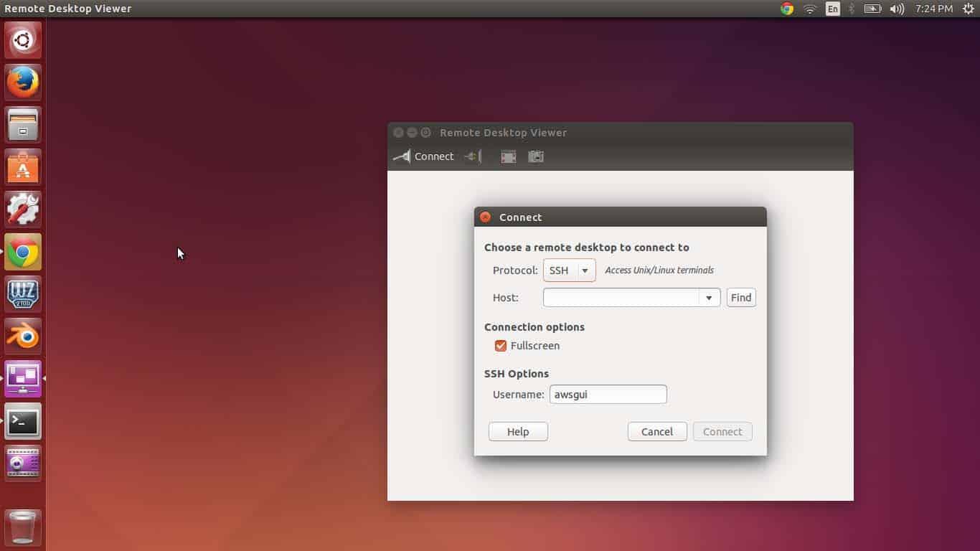Select Remote Desktop Viewer launcher icon
This screenshot has width=980, height=551.
23,379
